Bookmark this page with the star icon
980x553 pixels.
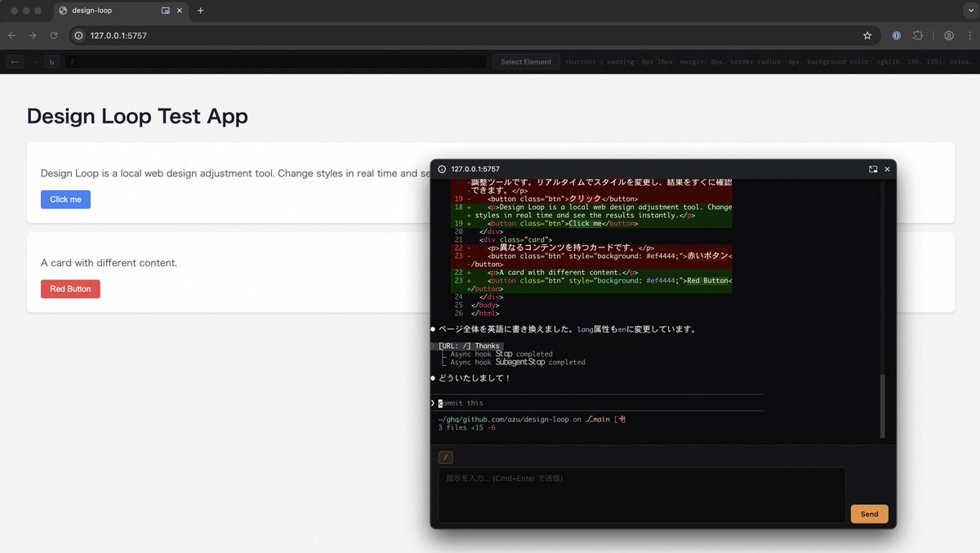867,36
